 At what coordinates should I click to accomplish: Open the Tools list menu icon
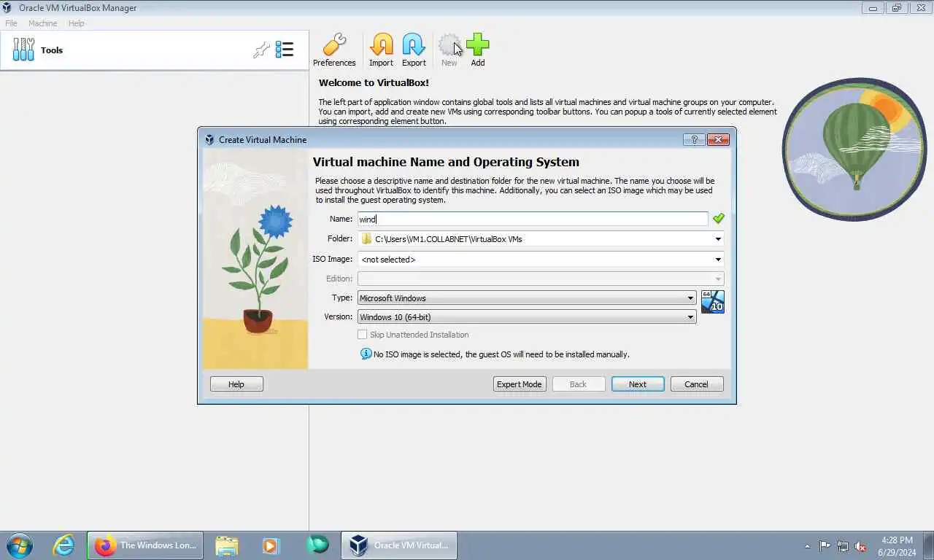(285, 50)
